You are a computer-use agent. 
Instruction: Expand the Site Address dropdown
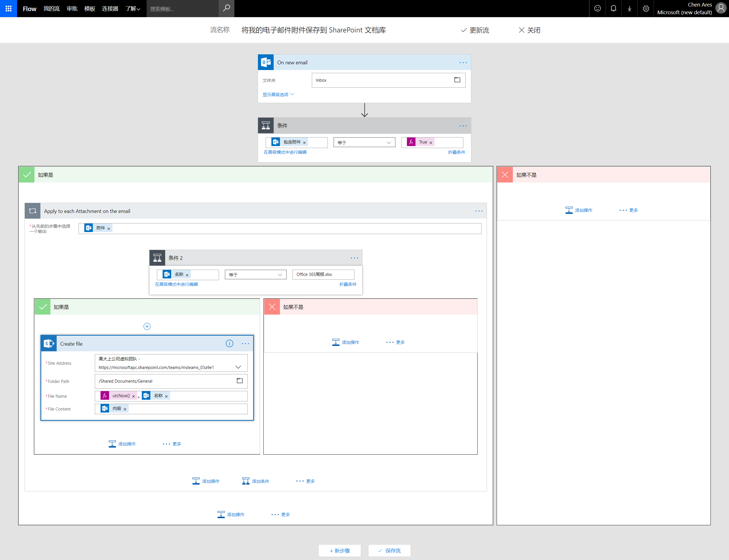coord(238,367)
